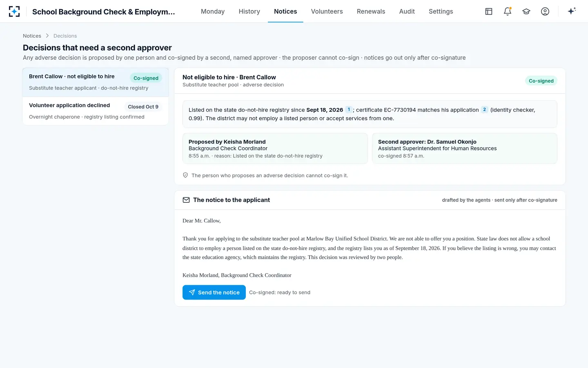Navigate to Notices breadcrumb link
This screenshot has width=588, height=368.
(32, 36)
